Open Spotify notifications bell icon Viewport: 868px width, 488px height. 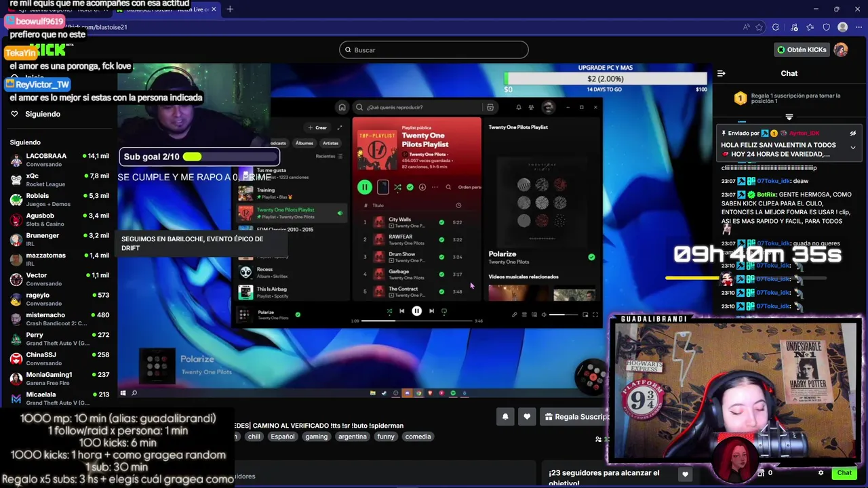pyautogui.click(x=519, y=107)
